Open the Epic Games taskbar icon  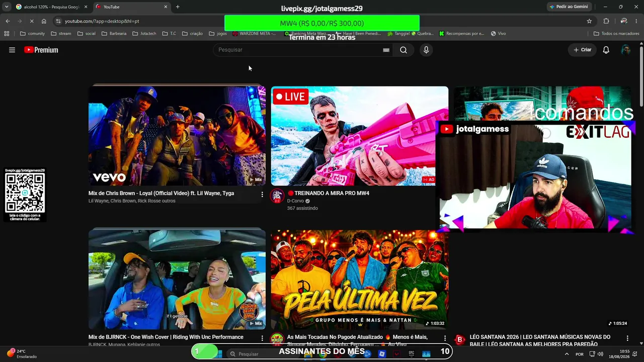pyautogui.click(x=412, y=354)
